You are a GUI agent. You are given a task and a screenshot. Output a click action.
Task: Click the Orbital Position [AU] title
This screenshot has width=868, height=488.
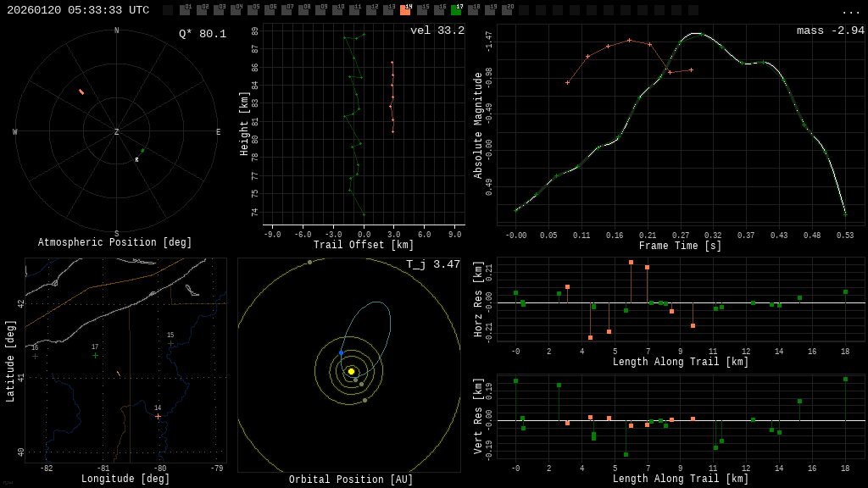click(x=351, y=480)
